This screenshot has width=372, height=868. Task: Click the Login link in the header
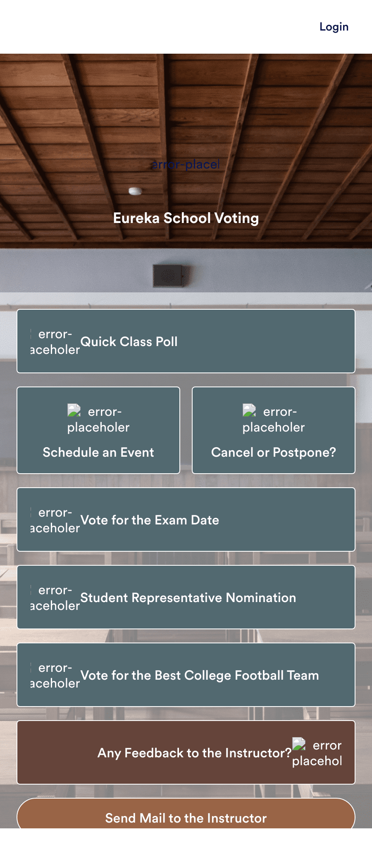coord(333,27)
